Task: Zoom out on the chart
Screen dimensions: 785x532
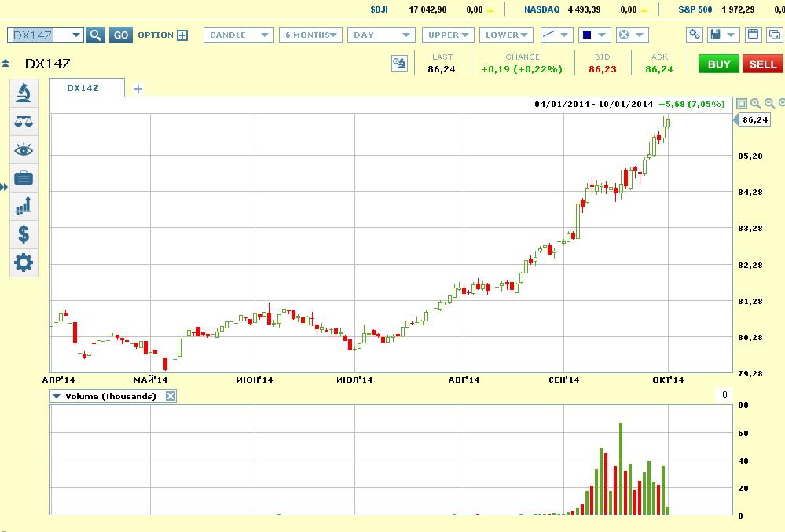Action: pos(770,104)
